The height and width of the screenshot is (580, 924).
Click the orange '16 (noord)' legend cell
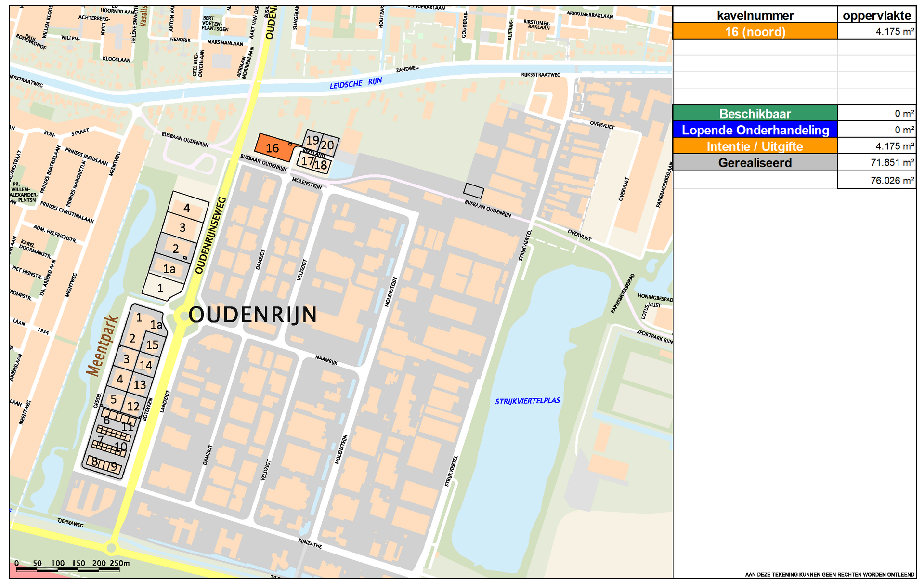point(755,31)
